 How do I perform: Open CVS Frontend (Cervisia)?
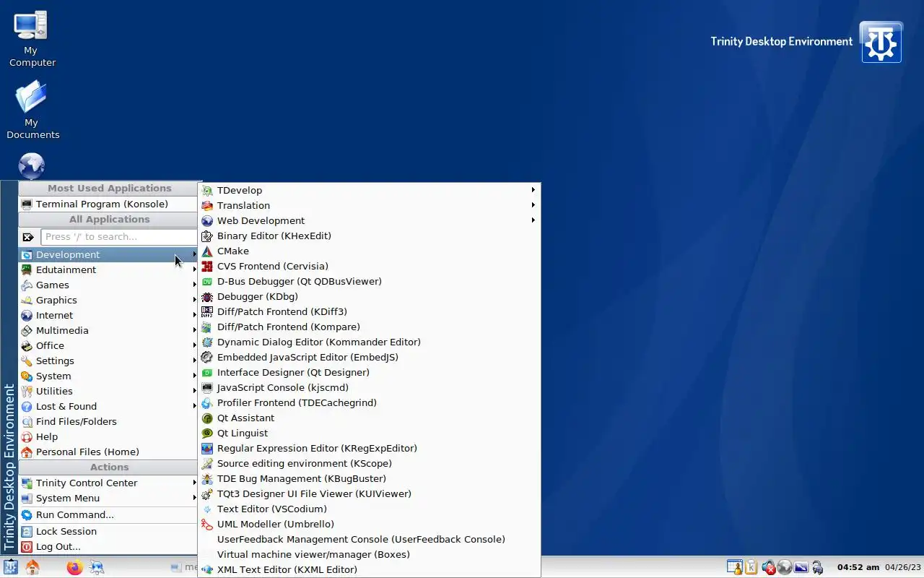tap(369, 266)
